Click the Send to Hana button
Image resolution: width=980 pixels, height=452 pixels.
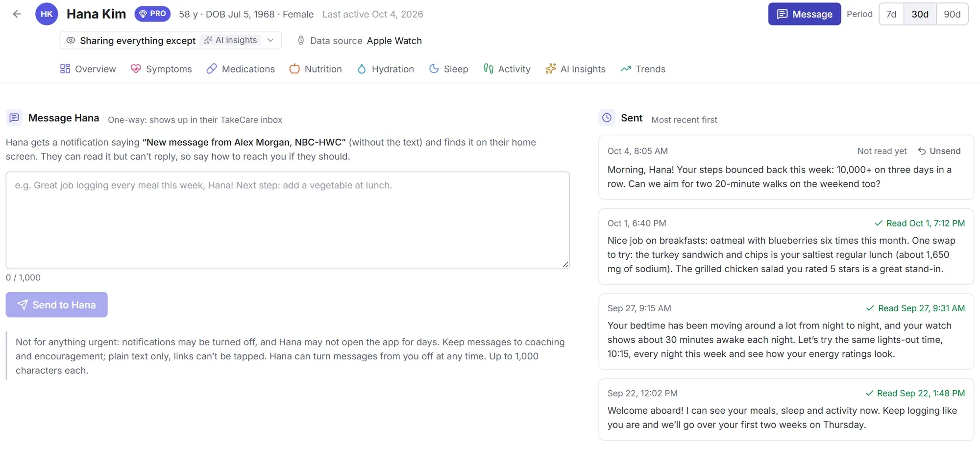pyautogui.click(x=57, y=304)
